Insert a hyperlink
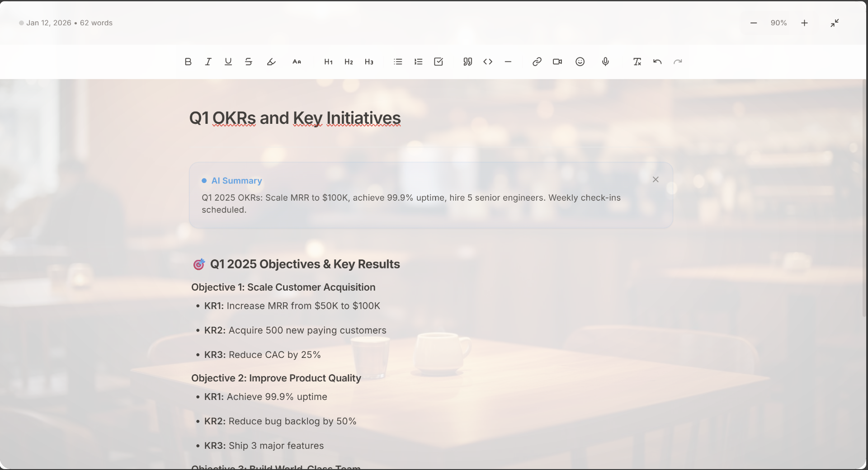This screenshot has height=470, width=868. point(537,62)
